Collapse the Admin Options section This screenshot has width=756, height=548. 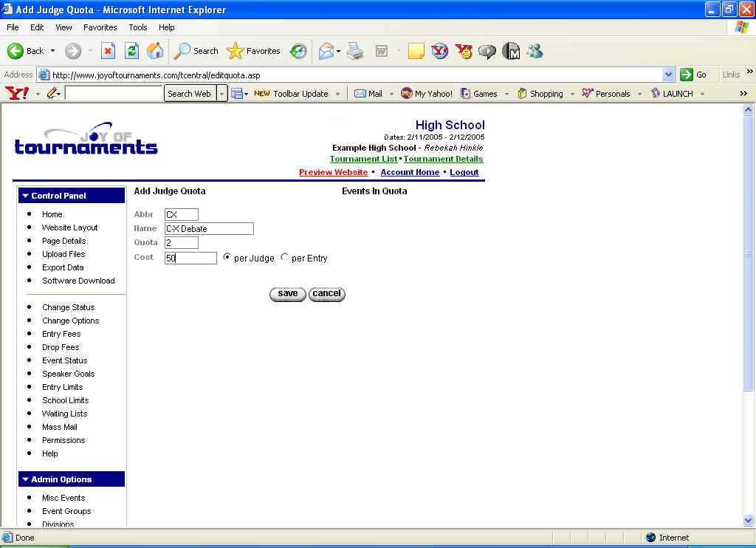[26, 479]
